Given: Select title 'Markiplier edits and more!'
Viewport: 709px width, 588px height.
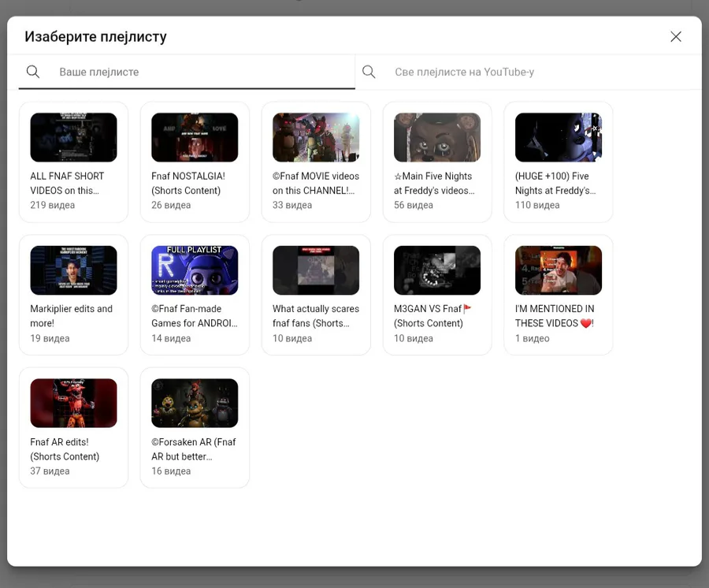Looking at the screenshot, I should click(x=72, y=316).
